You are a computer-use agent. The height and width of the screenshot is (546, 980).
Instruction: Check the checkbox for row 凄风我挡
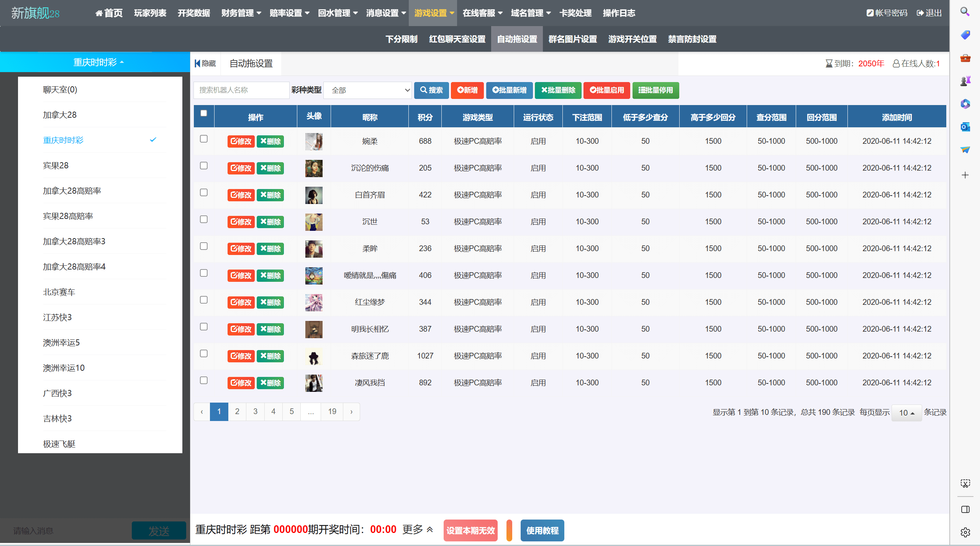[x=204, y=381]
